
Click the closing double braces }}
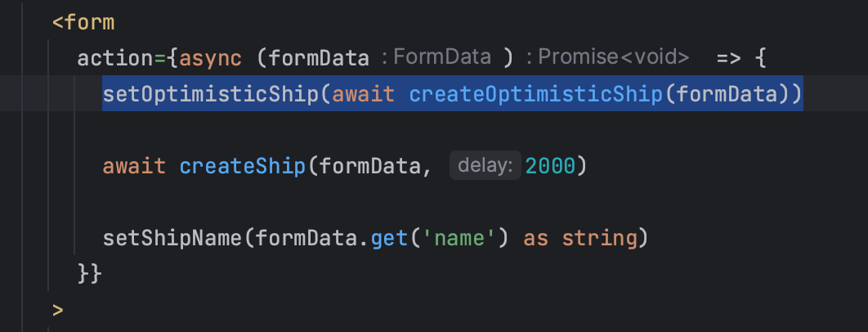pyautogui.click(x=90, y=274)
